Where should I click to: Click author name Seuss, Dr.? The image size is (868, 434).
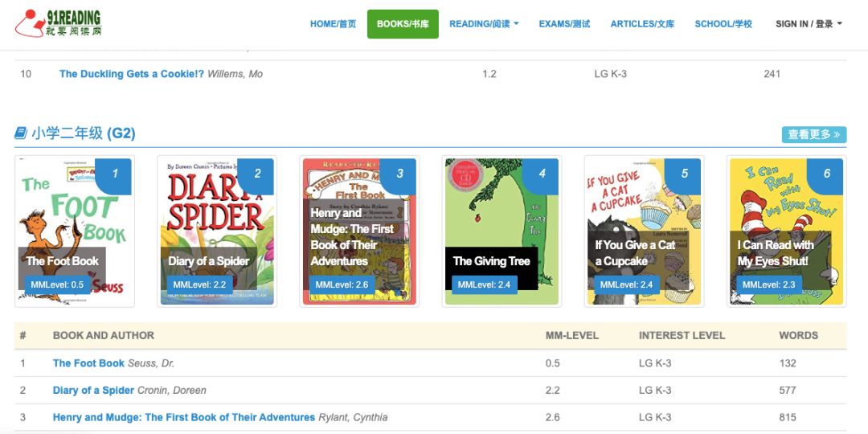(x=151, y=363)
